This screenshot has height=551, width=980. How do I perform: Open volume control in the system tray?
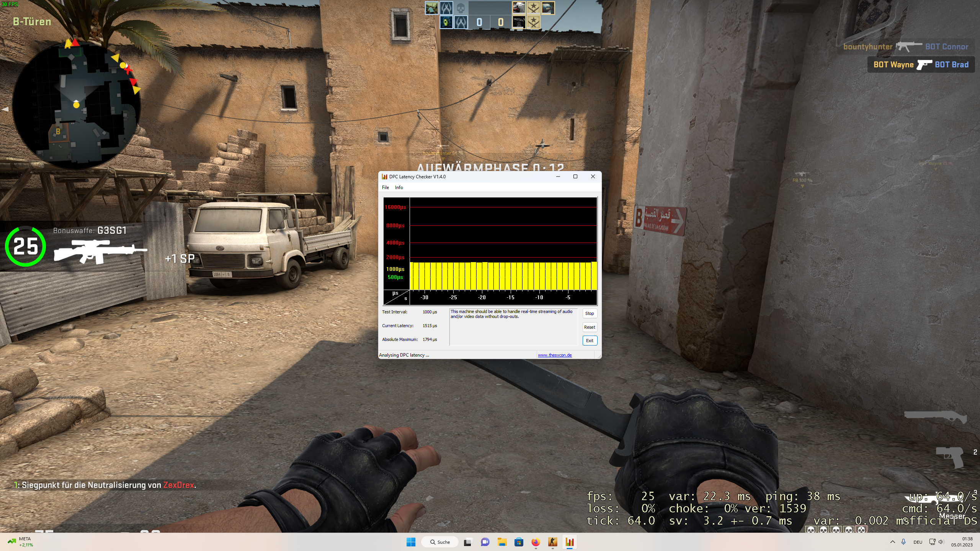[941, 542]
